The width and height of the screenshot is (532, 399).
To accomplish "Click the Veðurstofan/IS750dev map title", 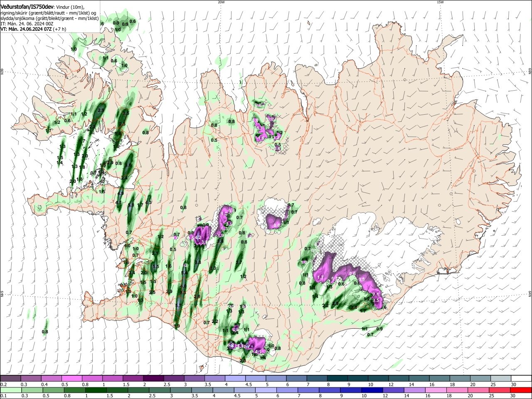I will point(27,7).
